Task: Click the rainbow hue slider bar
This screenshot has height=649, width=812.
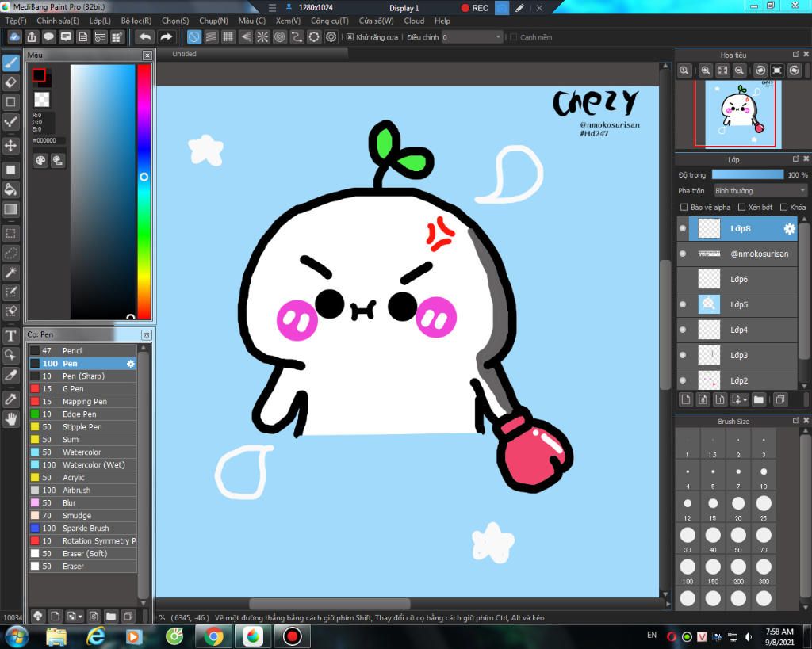Action: [144, 192]
